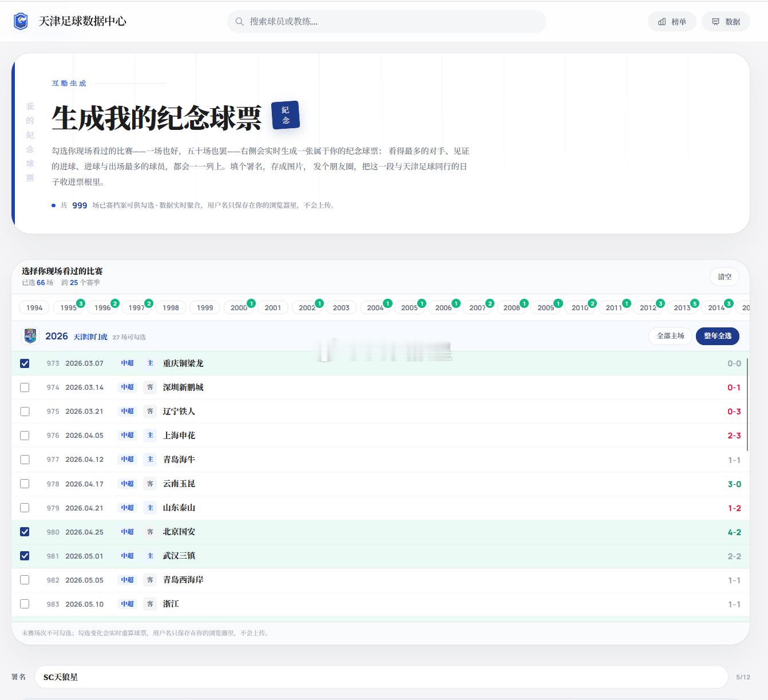Check match 976 上海申花
This screenshot has width=768, height=700.
pos(25,436)
